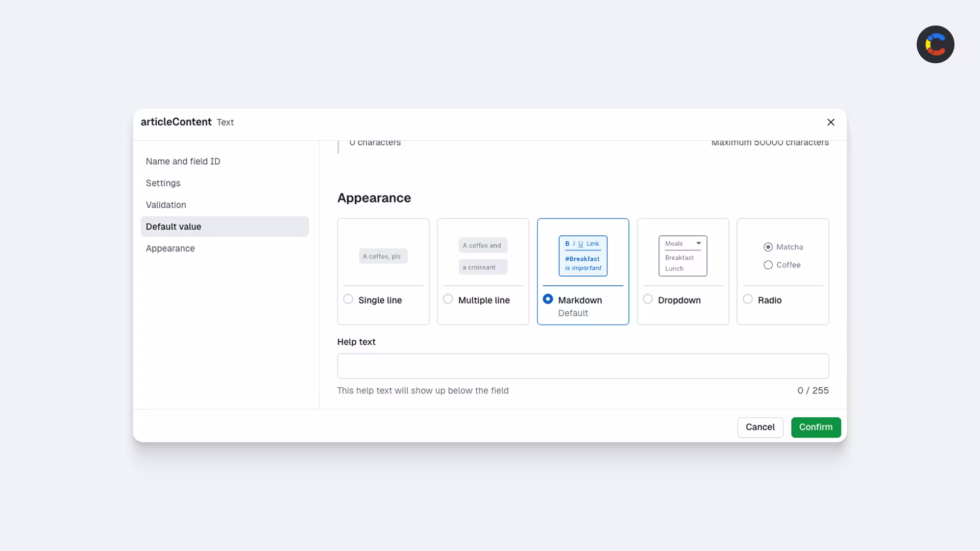
Task: Go to the Settings section
Action: pos(225,183)
